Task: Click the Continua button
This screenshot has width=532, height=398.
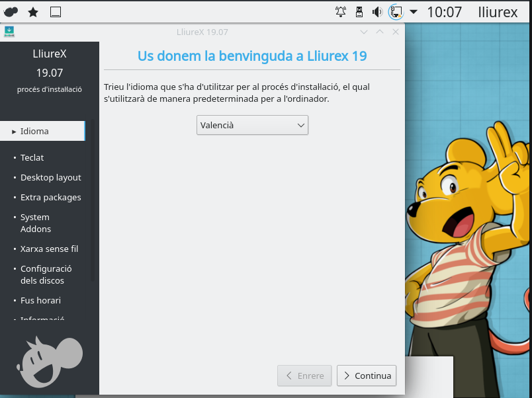Action: coord(367,376)
